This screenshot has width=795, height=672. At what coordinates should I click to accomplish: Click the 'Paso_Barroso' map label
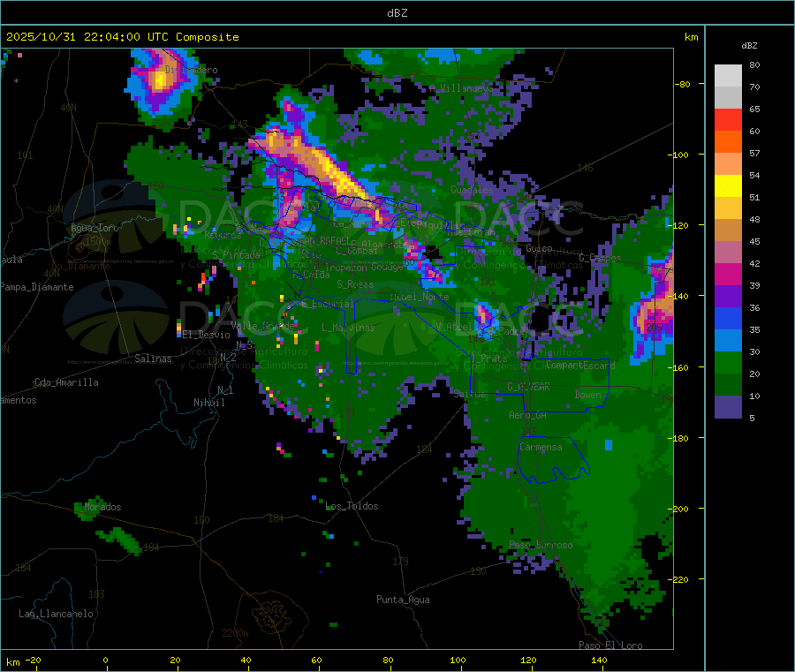click(541, 545)
